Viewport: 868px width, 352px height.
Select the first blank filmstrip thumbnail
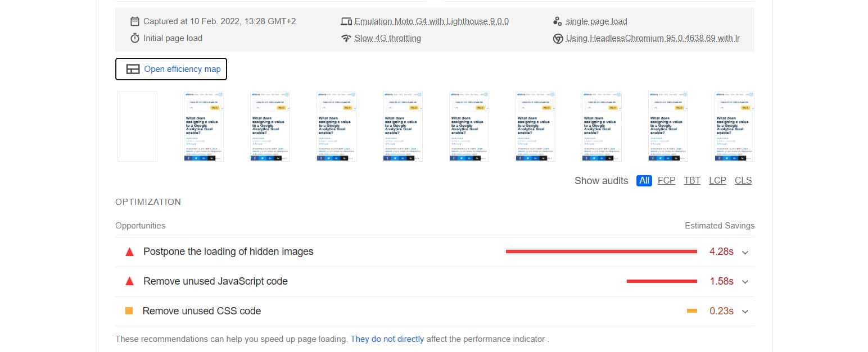coord(137,126)
